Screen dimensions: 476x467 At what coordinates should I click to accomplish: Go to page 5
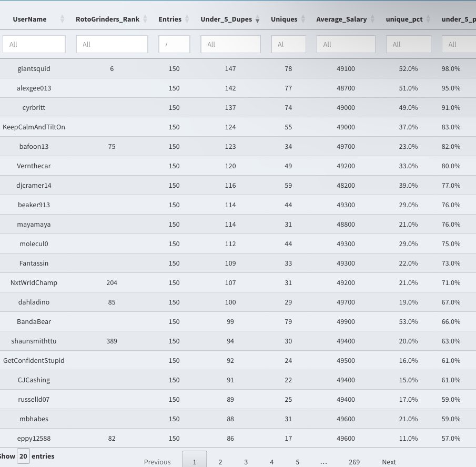tap(298, 462)
